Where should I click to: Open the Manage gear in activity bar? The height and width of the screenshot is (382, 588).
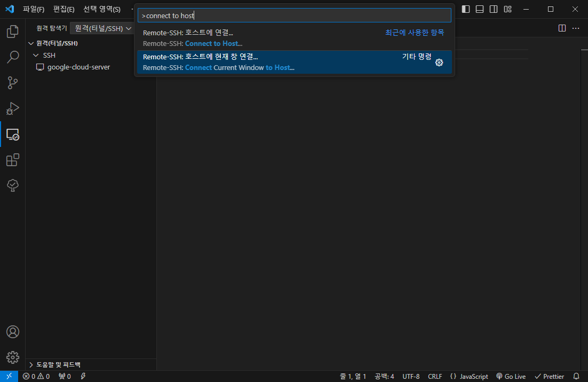[13, 357]
